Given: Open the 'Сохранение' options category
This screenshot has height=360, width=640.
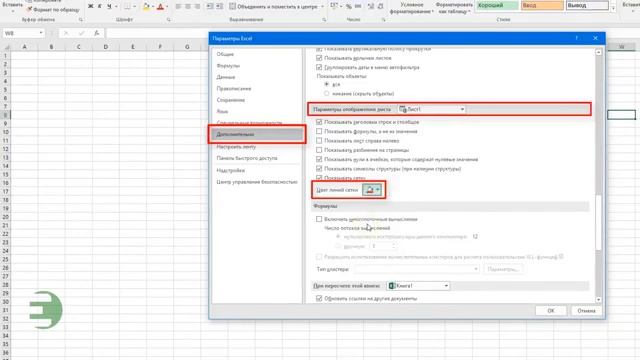Looking at the screenshot, I should 231,100.
